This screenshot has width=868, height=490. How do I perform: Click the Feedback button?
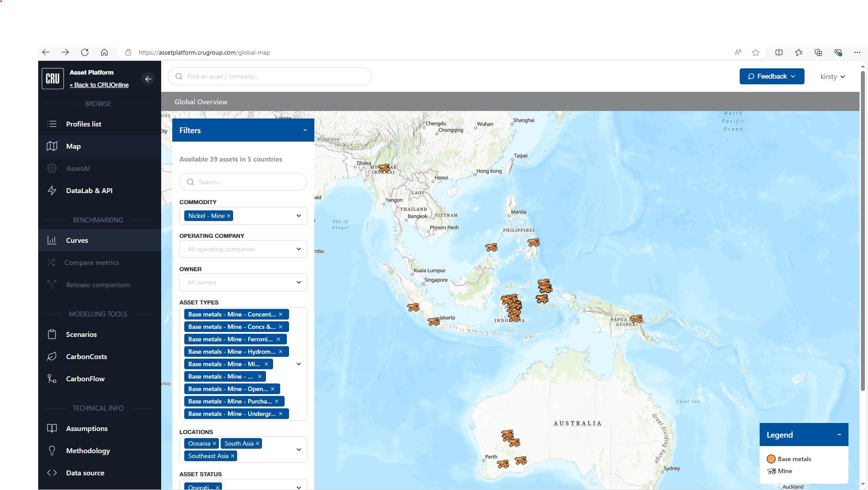pos(772,76)
